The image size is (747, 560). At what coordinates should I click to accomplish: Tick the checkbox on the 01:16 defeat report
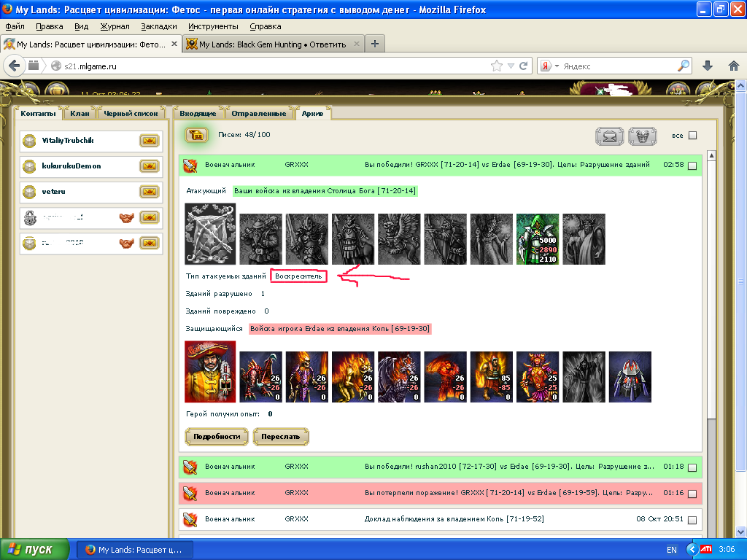point(692,494)
